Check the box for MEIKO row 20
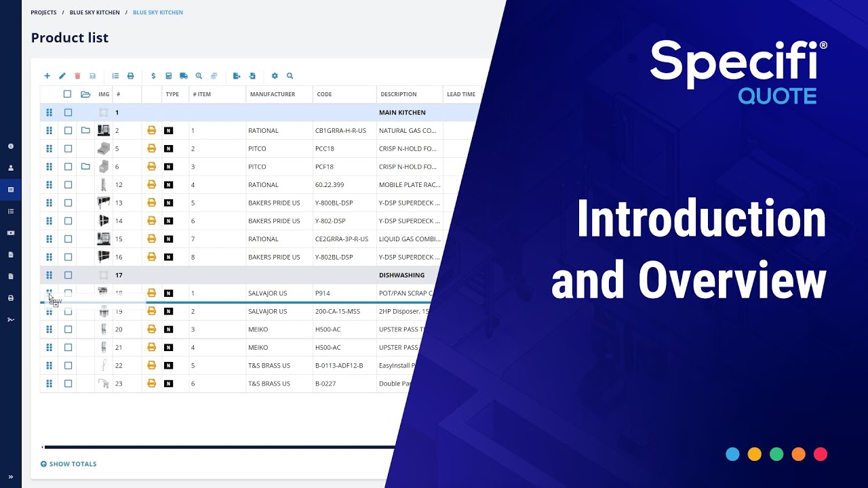The image size is (868, 488). tap(68, 329)
